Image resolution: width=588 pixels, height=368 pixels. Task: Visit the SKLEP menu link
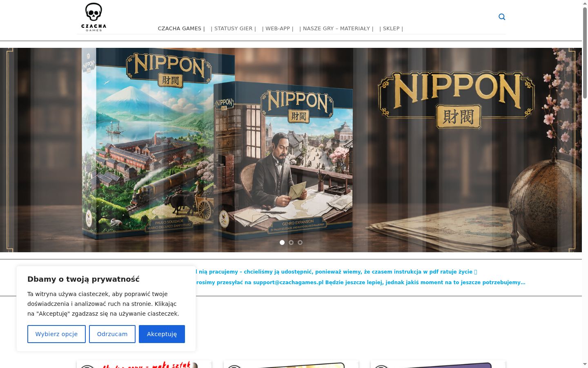point(391,29)
